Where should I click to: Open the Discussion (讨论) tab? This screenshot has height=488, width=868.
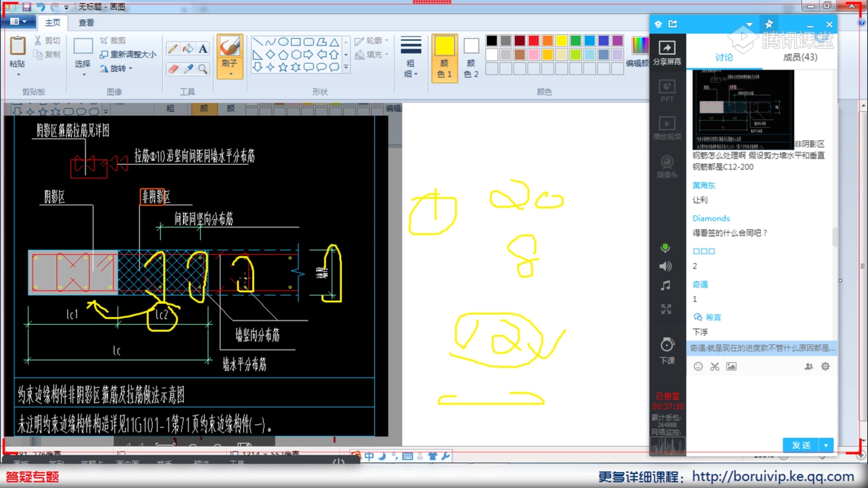click(x=724, y=57)
